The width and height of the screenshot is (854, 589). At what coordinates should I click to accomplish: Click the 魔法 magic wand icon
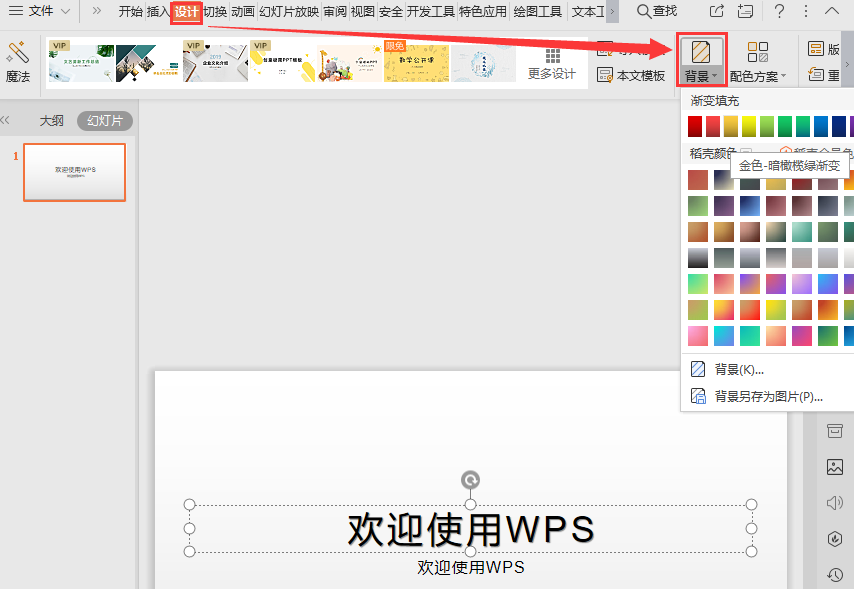tap(17, 52)
